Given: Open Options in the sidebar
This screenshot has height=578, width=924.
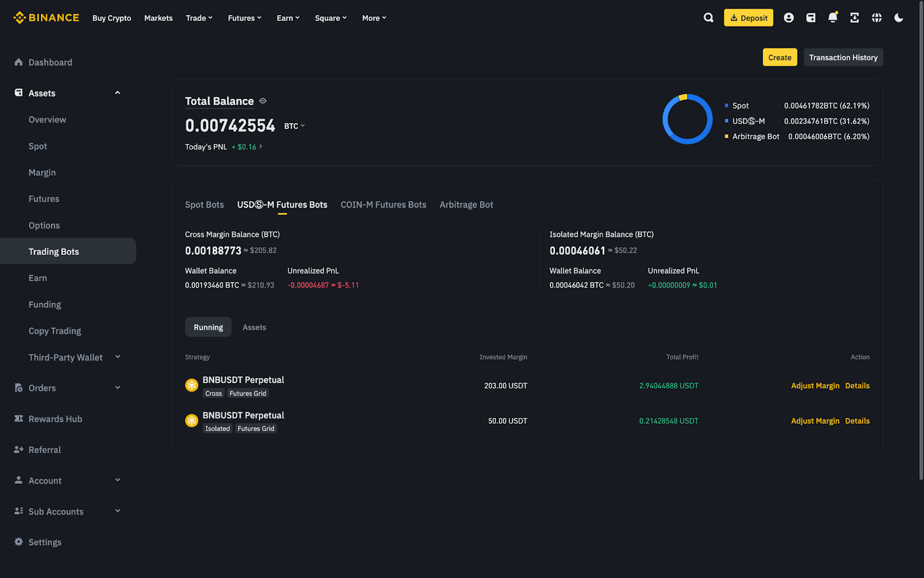Looking at the screenshot, I should [x=44, y=225].
